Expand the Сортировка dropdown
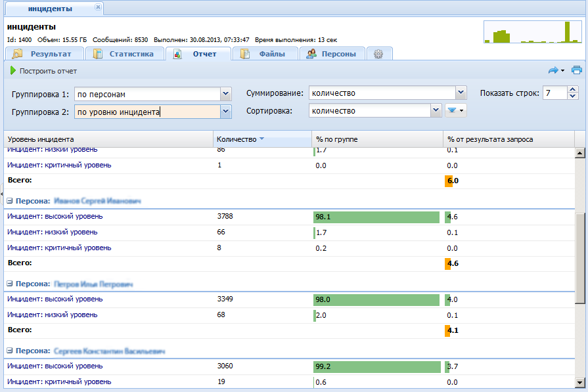The width and height of the screenshot is (588, 392). [436, 111]
